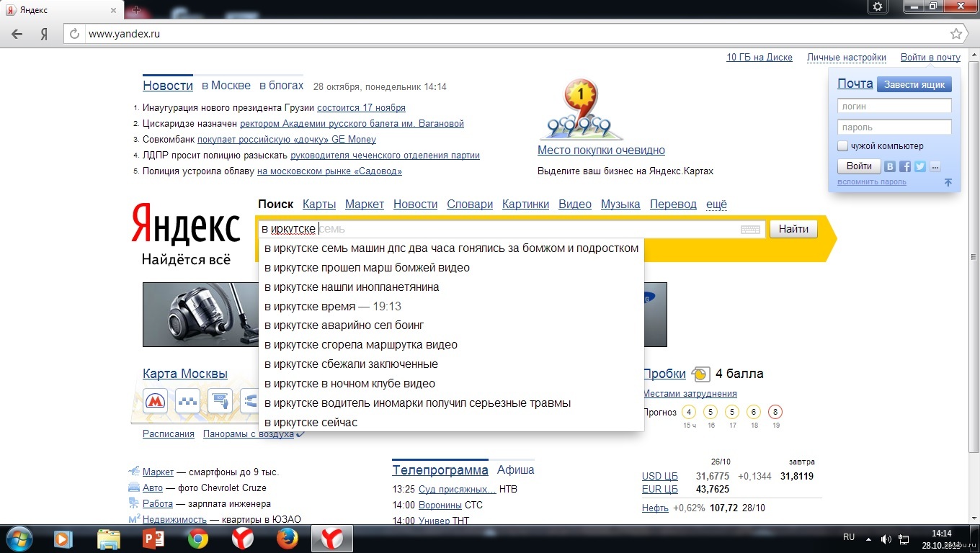Open Firefox from the taskbar
The image size is (980, 553).
tap(287, 538)
